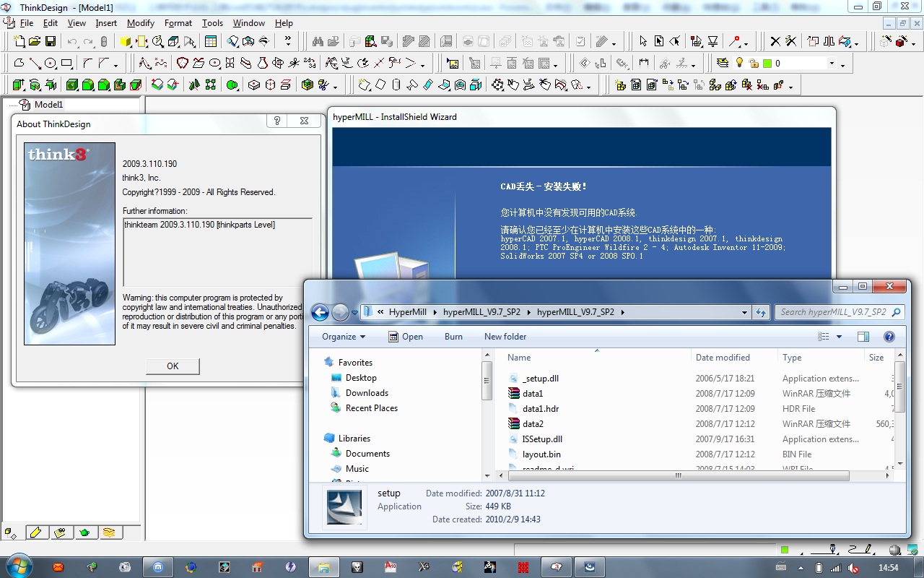Open the Edit menu

(x=50, y=23)
